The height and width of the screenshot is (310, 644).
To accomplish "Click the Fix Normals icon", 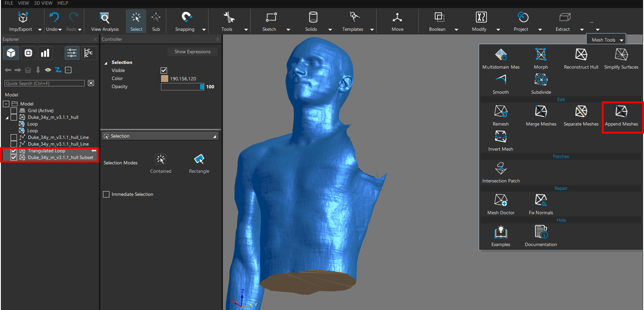I will [x=540, y=200].
